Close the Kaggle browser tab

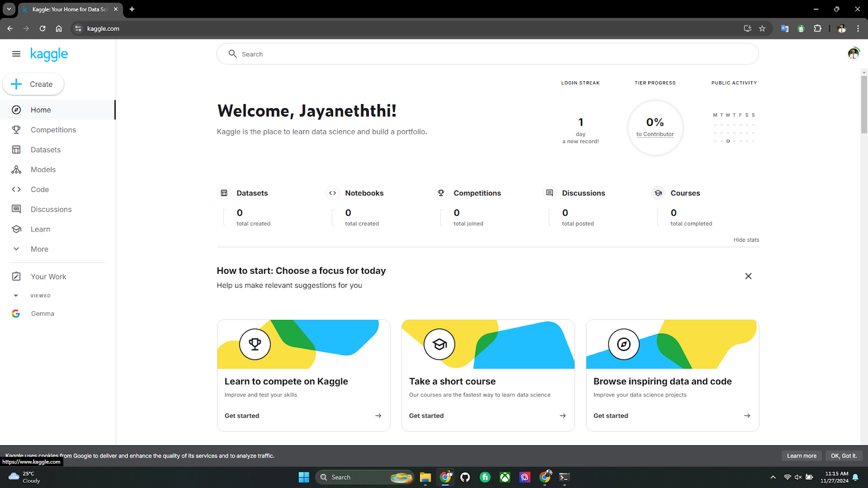[116, 9]
